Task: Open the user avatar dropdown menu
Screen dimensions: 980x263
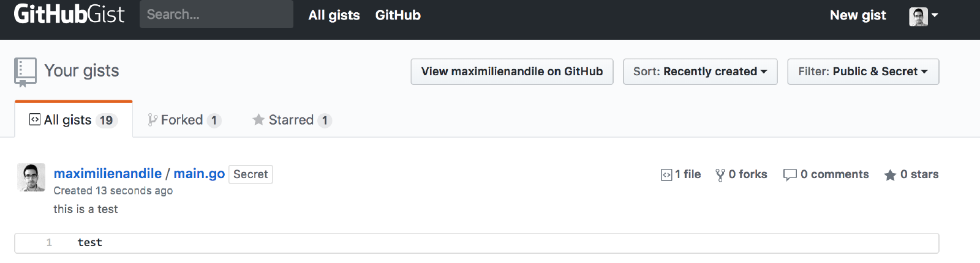Action: [923, 16]
